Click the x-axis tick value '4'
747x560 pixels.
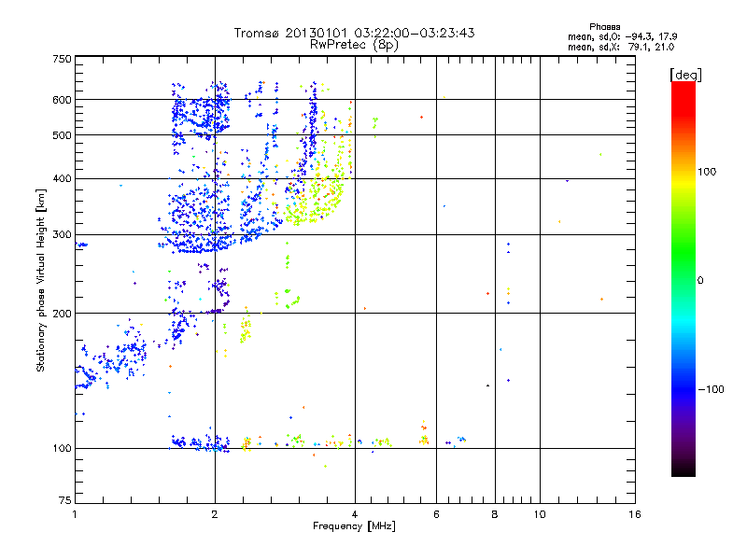(x=355, y=514)
